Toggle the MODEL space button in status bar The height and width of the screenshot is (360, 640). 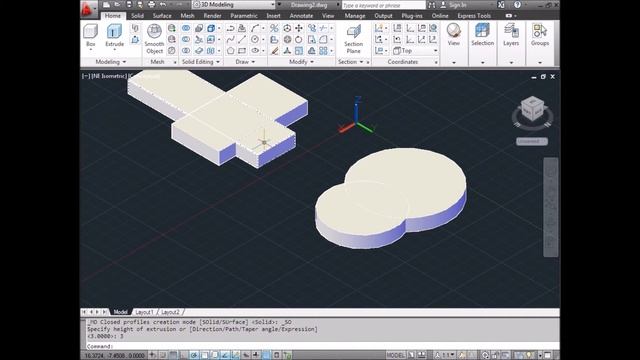(x=395, y=355)
